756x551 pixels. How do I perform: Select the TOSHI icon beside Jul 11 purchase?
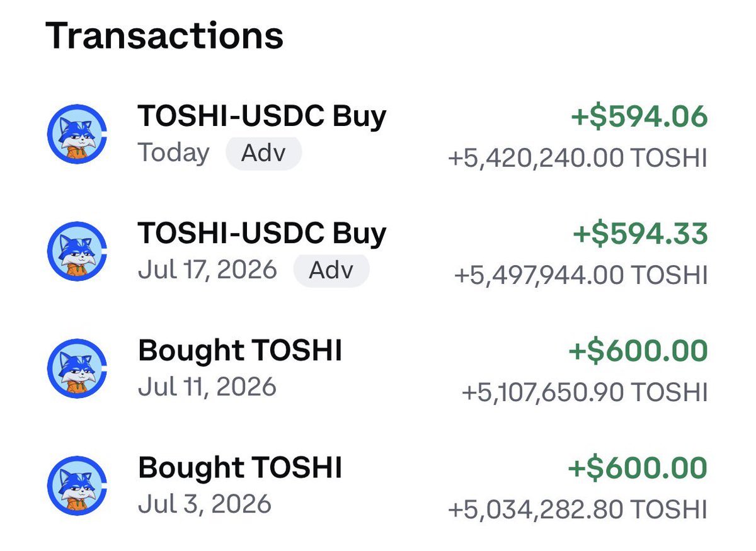tap(77, 369)
